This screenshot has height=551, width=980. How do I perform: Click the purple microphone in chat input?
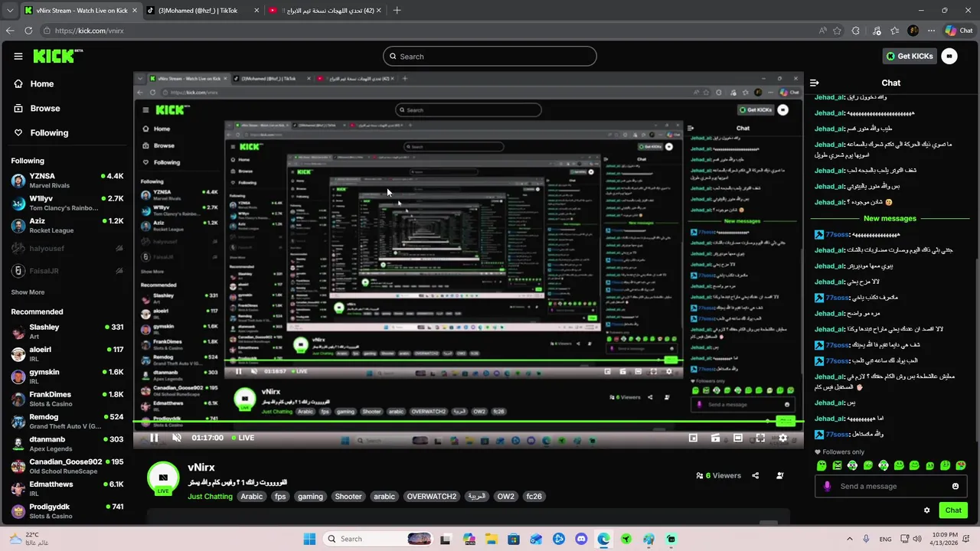[827, 486]
